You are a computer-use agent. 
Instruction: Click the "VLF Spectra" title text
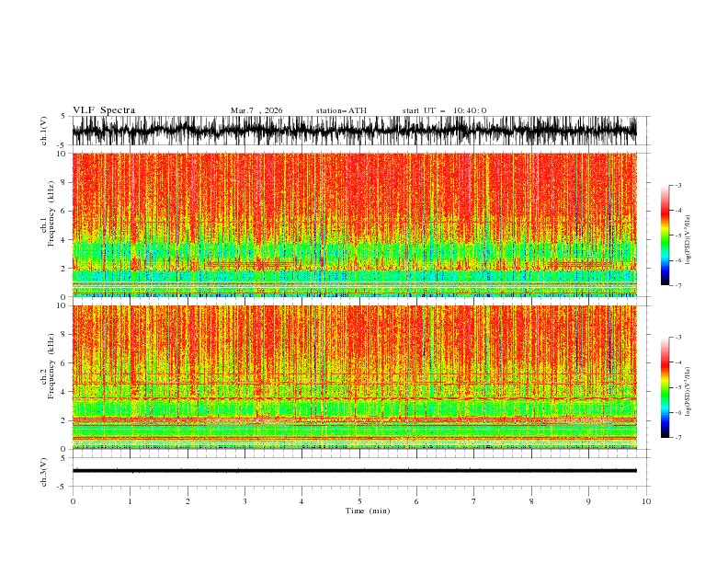(104, 110)
